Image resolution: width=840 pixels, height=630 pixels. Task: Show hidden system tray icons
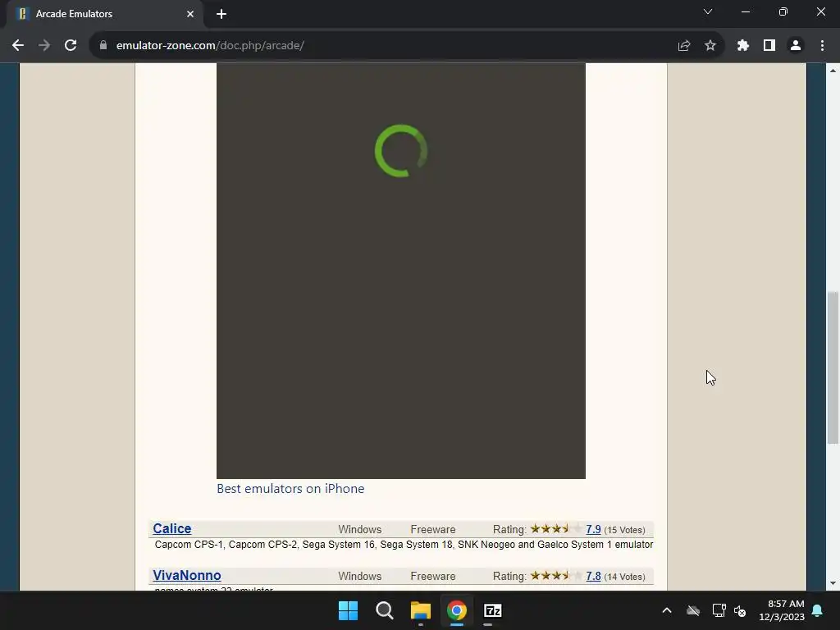667,610
